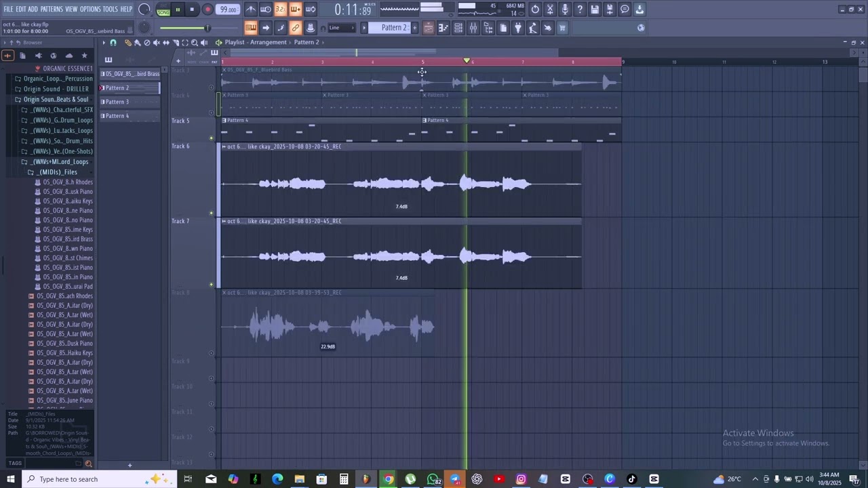Open the browser search magnifier icon
868x488 pixels.
pyautogui.click(x=88, y=464)
